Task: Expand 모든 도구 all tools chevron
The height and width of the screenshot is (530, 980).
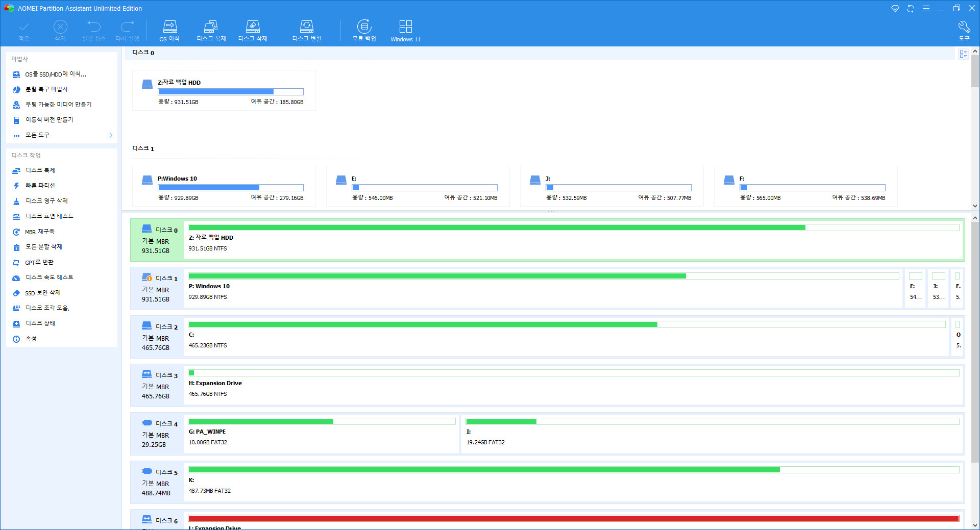Action: point(111,135)
